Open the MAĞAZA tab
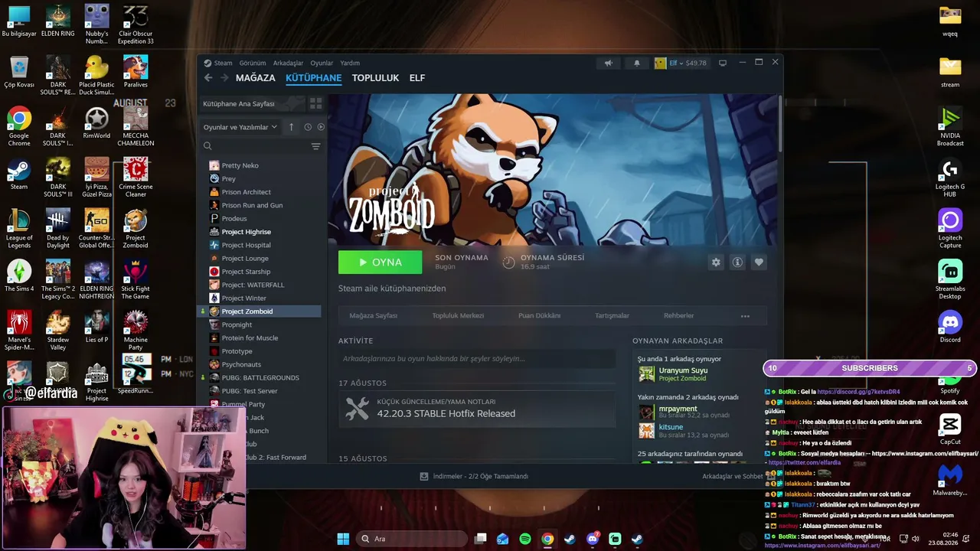This screenshot has height=551, width=980. 256,78
